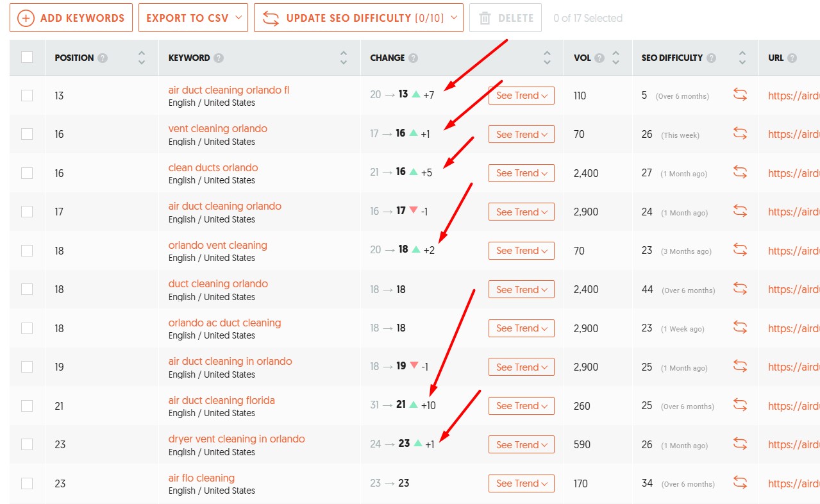This screenshot has width=820, height=504.
Task: Click refresh icon for 'air duct cleaning orlando fl'
Action: click(x=740, y=95)
